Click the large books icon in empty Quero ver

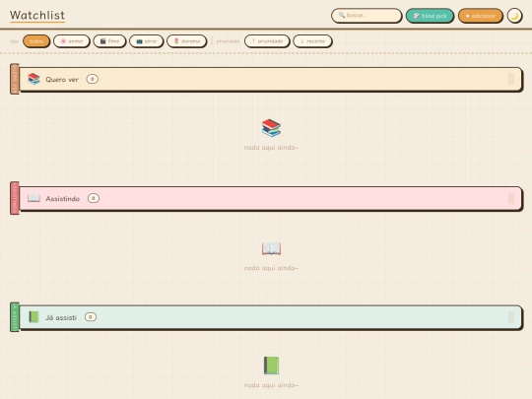click(271, 128)
